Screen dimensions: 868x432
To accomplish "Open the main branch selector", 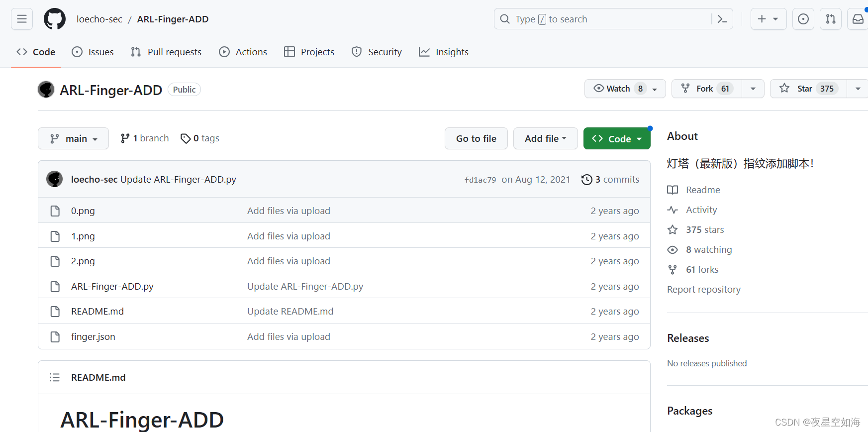I will (x=73, y=138).
